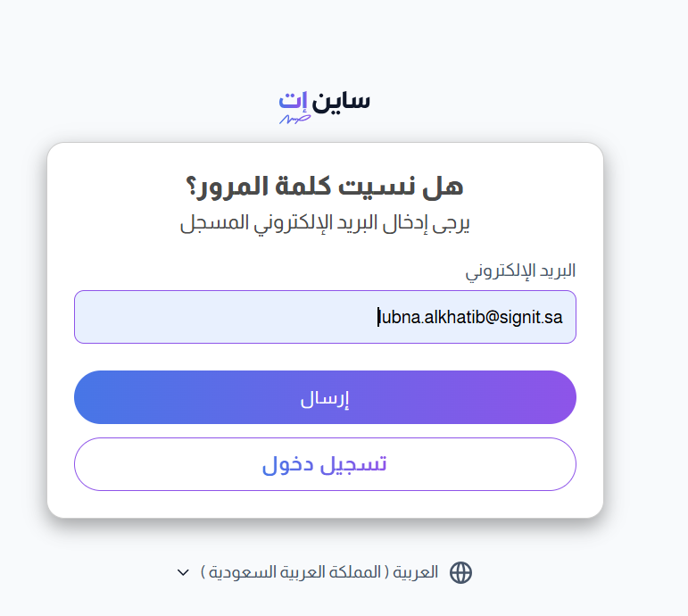Click the 'البريد الإلكتروني' field label

(520, 271)
